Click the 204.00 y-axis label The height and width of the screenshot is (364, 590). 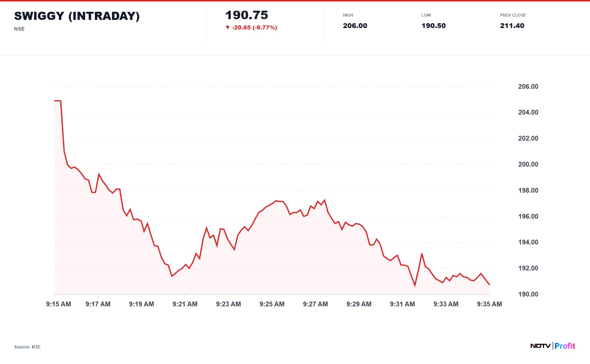click(x=528, y=112)
